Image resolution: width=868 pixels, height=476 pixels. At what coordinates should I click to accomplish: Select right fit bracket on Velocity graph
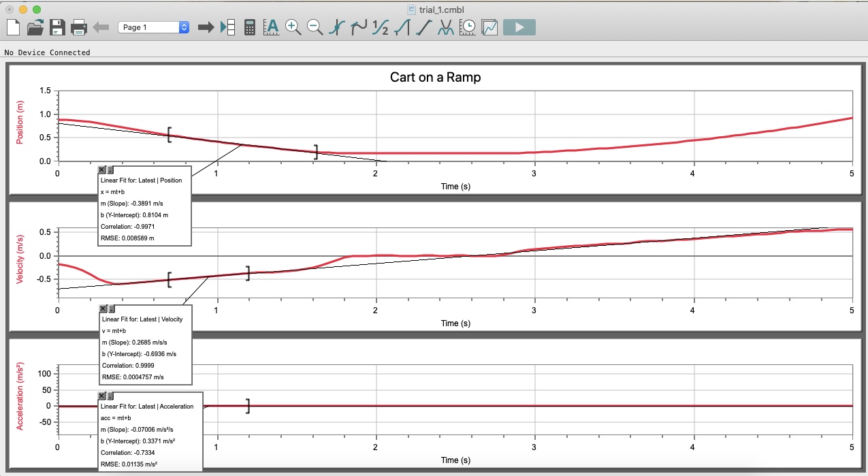point(248,273)
